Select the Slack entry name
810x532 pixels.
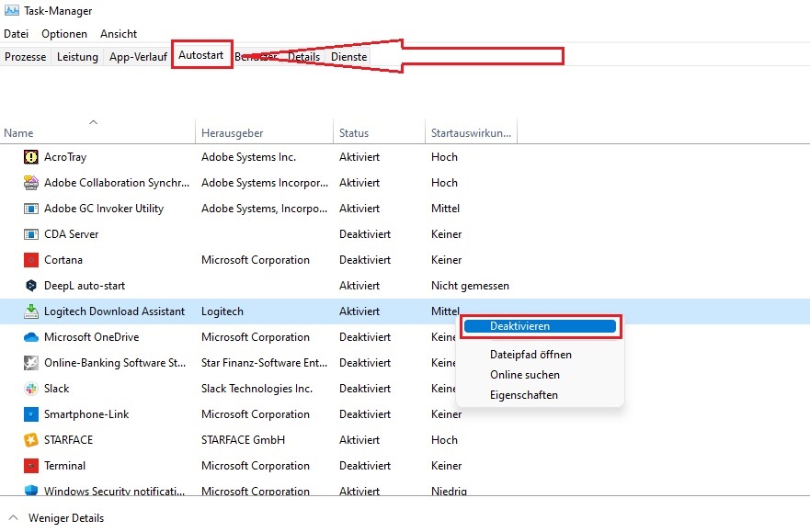pyautogui.click(x=56, y=389)
